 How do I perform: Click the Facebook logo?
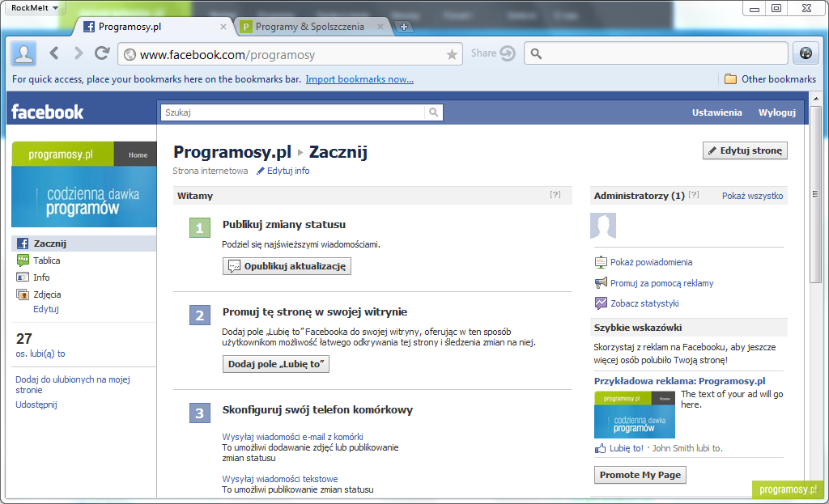coord(48,112)
